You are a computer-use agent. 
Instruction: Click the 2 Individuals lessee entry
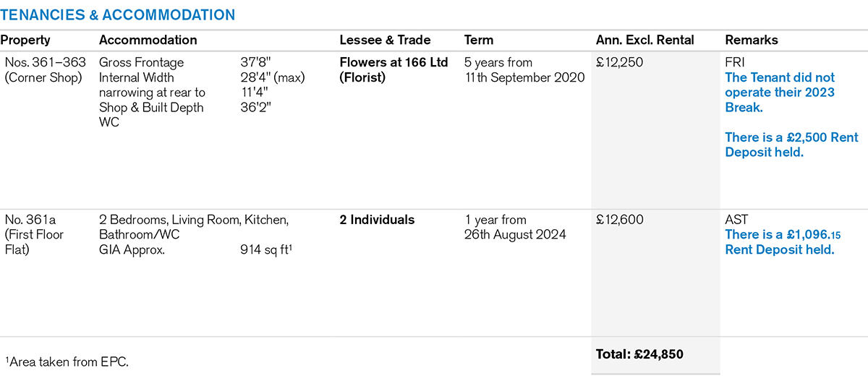(x=377, y=220)
